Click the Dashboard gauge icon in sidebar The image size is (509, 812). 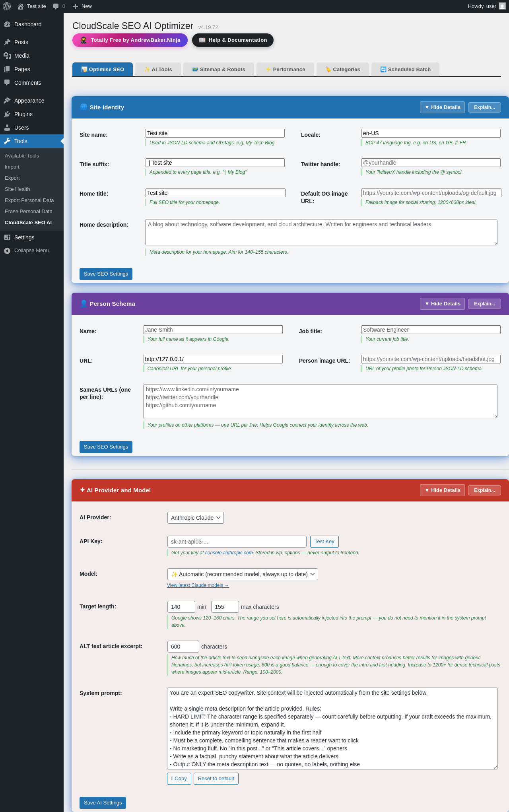tap(7, 24)
